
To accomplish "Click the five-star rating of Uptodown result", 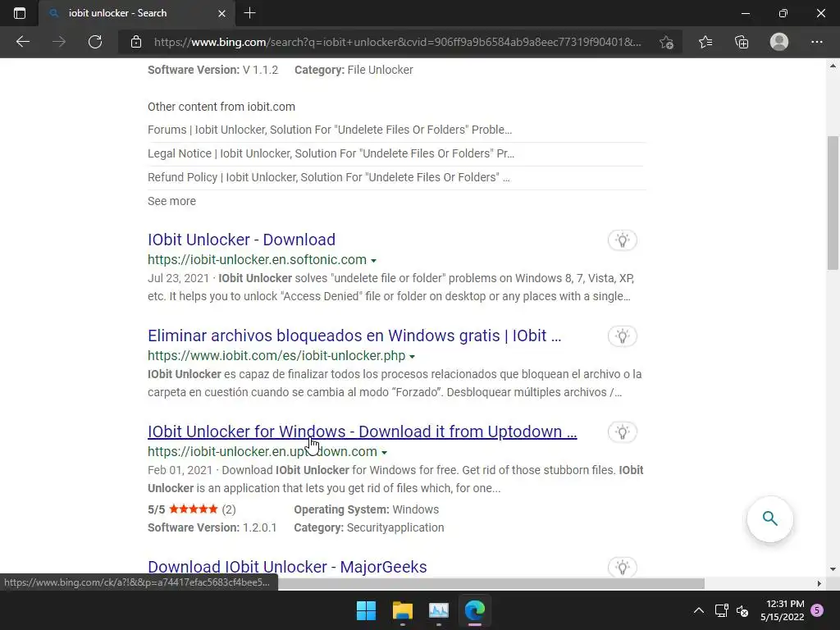I will 194,509.
